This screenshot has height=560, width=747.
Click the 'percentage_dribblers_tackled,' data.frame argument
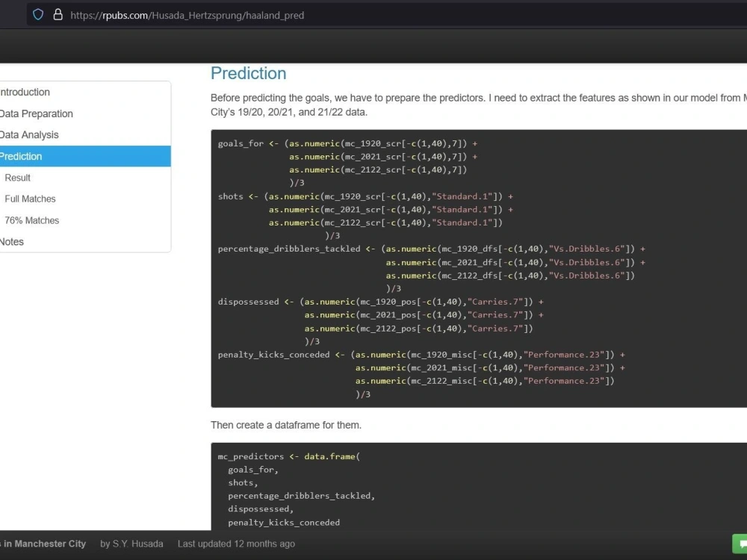pyautogui.click(x=302, y=496)
